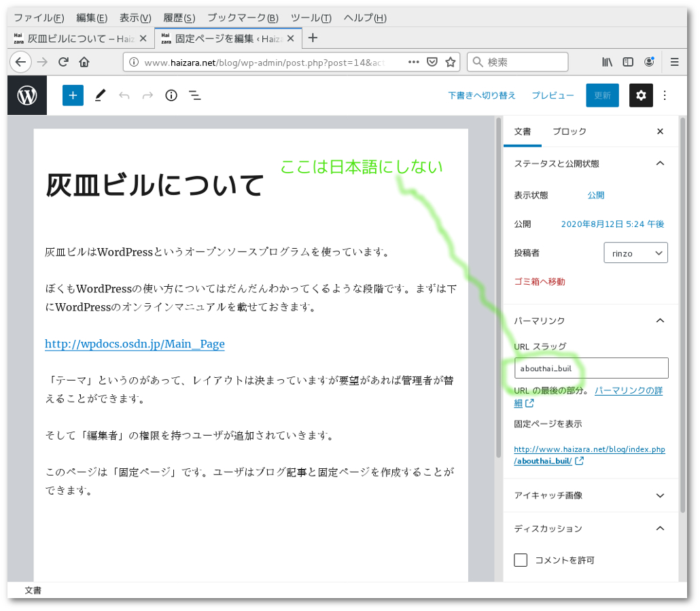Open the ブックマーク menu
Screen dimensions: 700x611
(242, 18)
